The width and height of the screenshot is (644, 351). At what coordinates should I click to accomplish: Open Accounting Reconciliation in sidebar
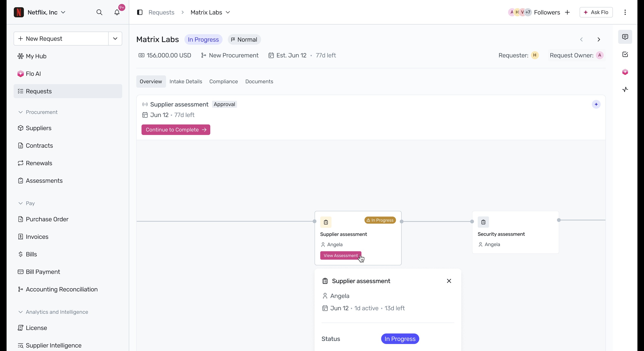click(68, 289)
